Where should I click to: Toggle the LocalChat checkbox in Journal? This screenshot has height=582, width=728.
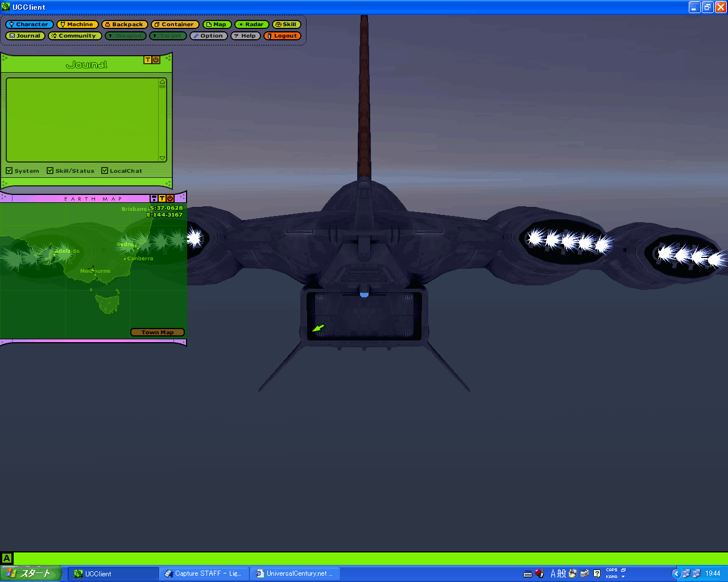[x=105, y=171]
